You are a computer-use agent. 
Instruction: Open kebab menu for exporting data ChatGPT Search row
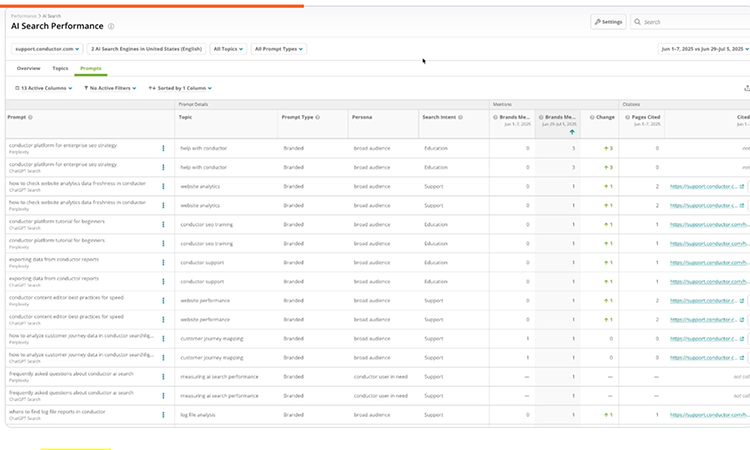pos(163,282)
